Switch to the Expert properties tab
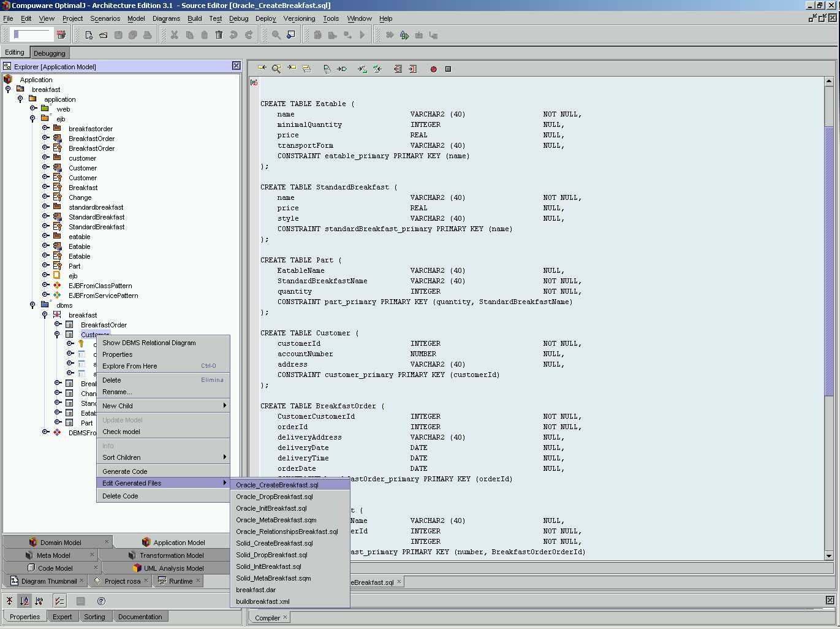This screenshot has width=840, height=629. coord(62,617)
